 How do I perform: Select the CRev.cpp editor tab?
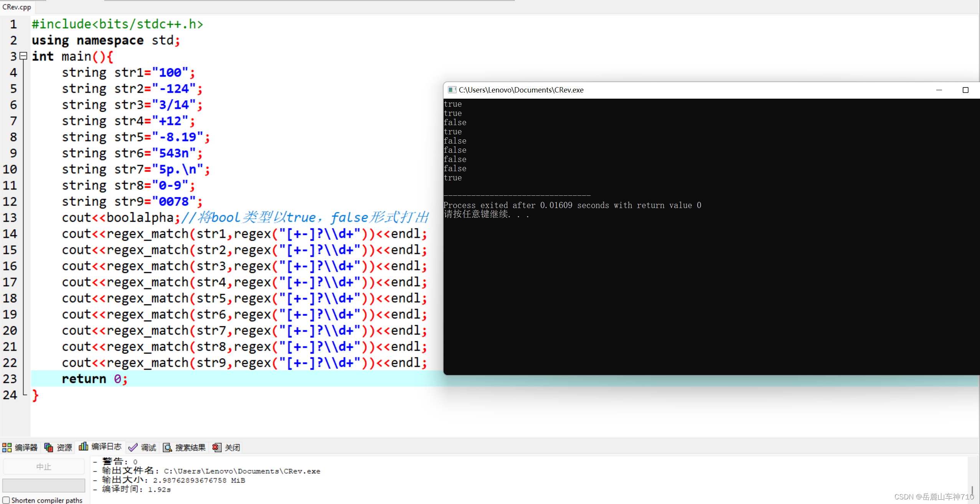pos(16,7)
